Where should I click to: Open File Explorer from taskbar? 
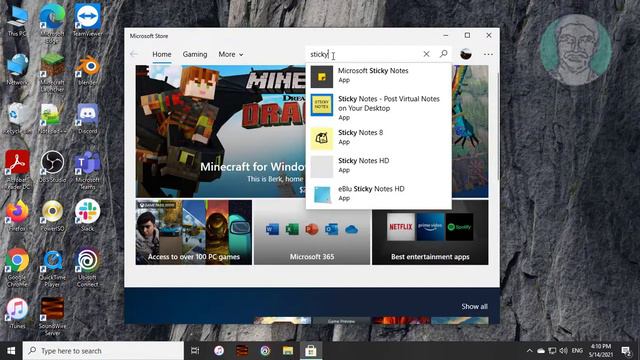click(x=288, y=351)
